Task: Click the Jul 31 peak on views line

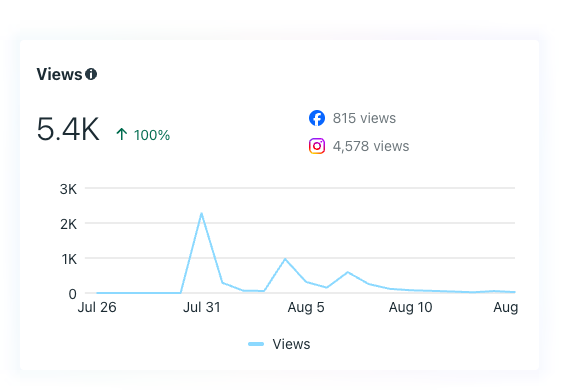Action: 201,213
